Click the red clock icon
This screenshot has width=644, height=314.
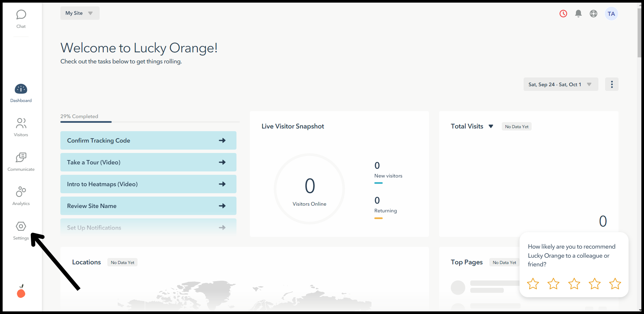563,14
